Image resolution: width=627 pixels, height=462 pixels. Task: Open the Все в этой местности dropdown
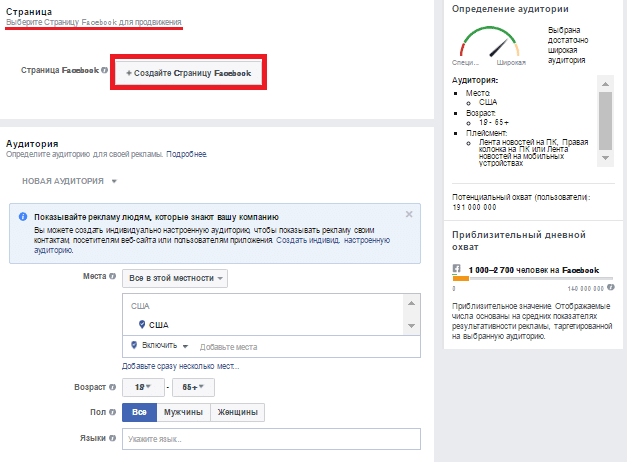point(175,277)
